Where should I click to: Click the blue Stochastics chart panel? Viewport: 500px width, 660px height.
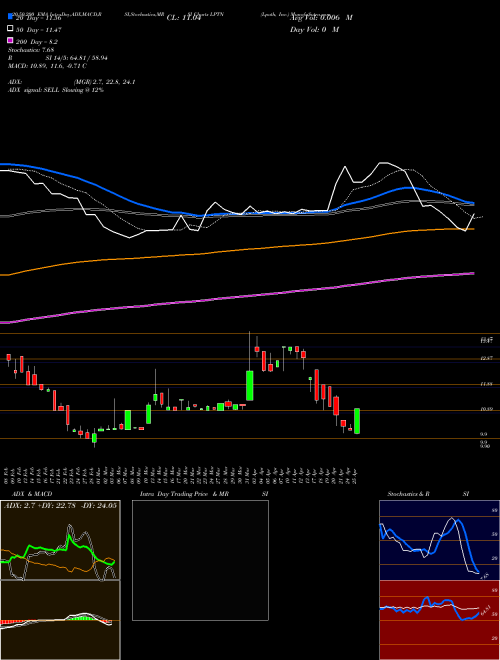[439, 540]
